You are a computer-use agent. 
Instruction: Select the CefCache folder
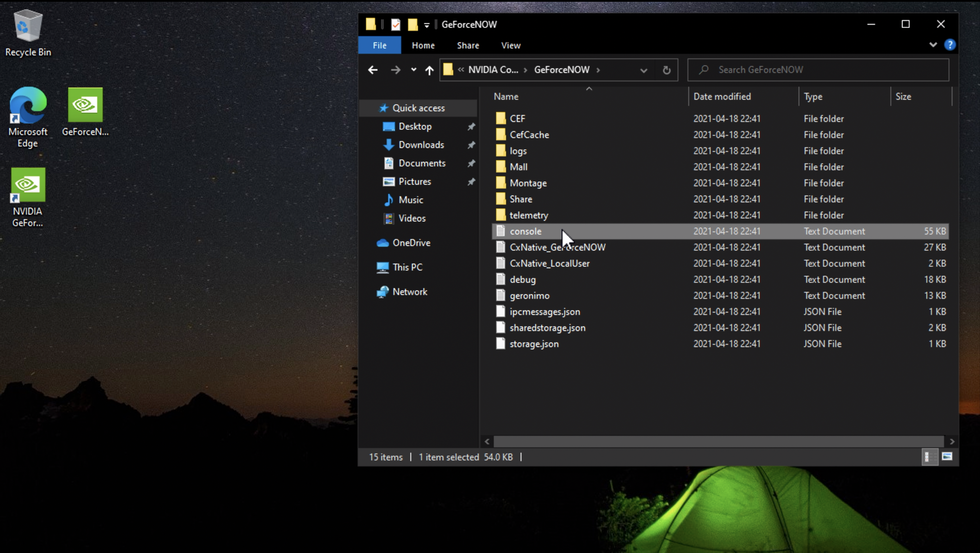(x=529, y=135)
